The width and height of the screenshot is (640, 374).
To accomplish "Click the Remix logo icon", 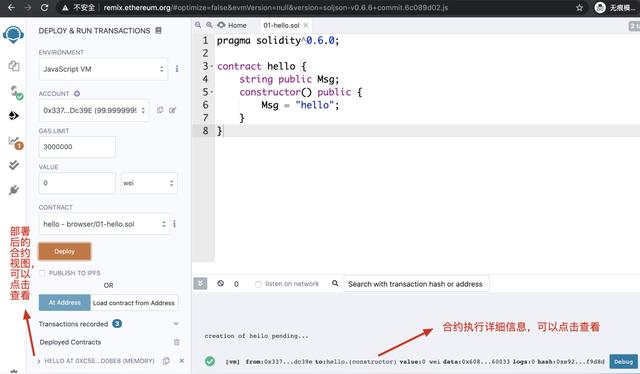I will (13, 35).
